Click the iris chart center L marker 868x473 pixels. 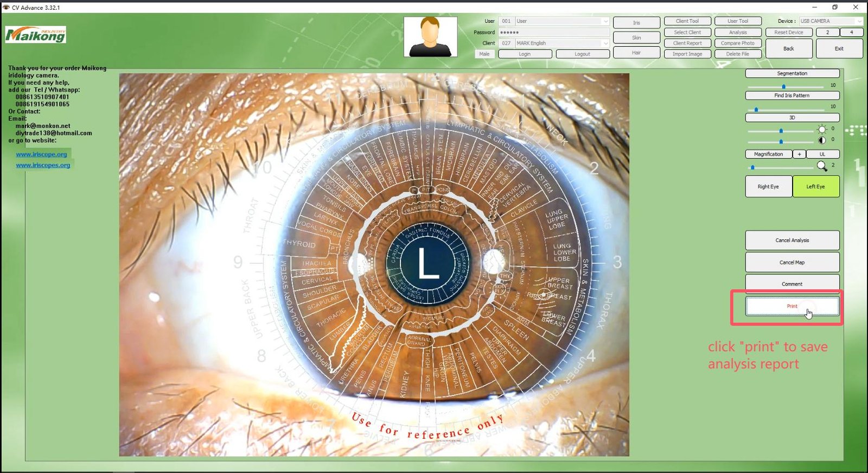click(x=428, y=263)
